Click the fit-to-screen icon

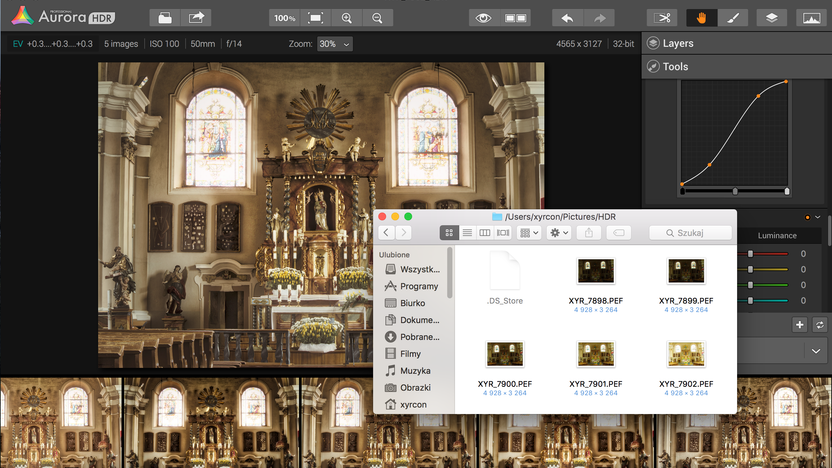[x=315, y=18]
